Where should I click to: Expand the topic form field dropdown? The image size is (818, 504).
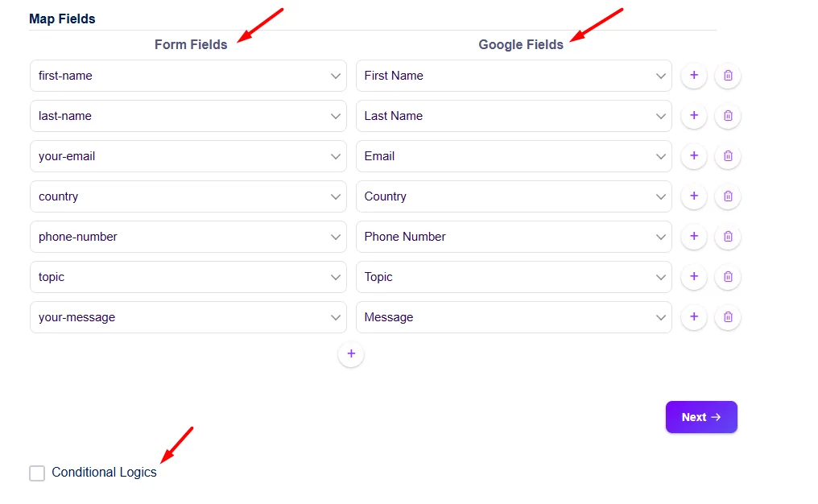188,277
